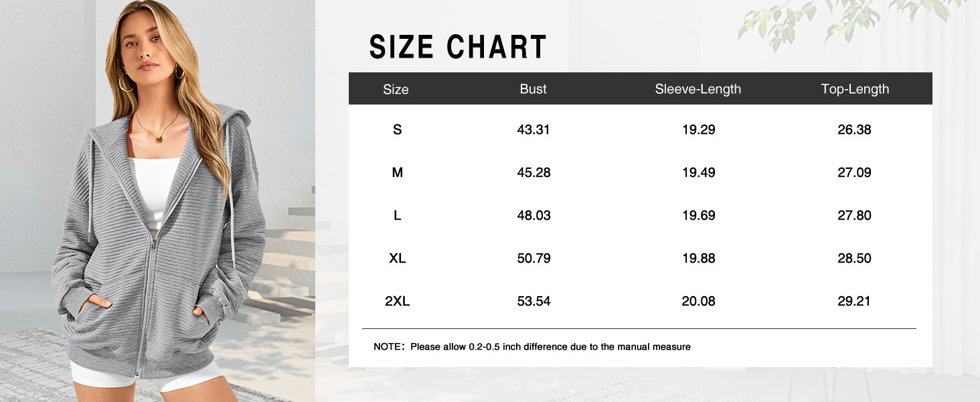Click the L size row label
The height and width of the screenshot is (402, 980).
pos(397,216)
